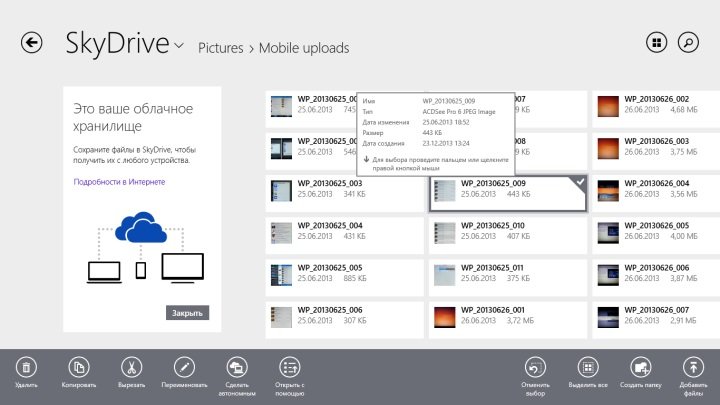Go back with the back arrow button
This screenshot has width=720, height=405.
pyautogui.click(x=31, y=43)
